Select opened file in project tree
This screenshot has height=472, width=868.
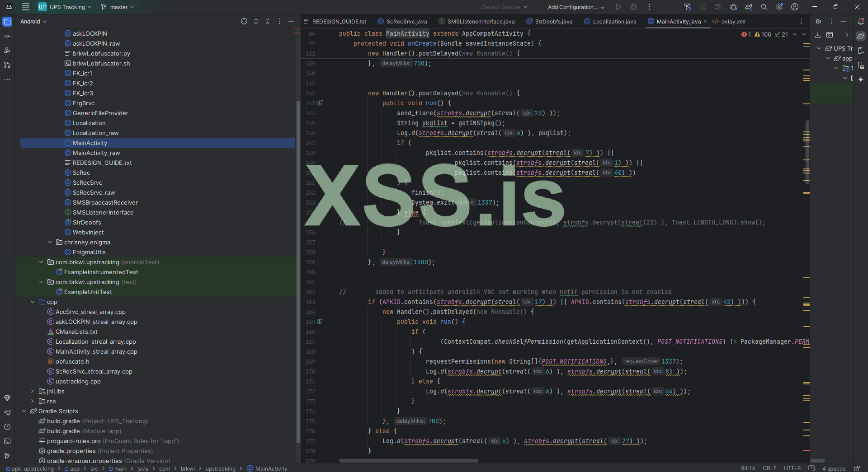pos(244,21)
